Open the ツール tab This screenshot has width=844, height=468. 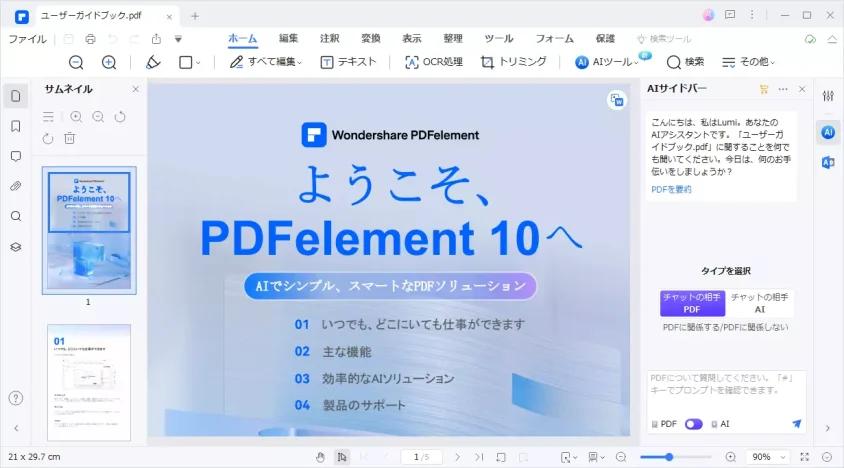(498, 38)
